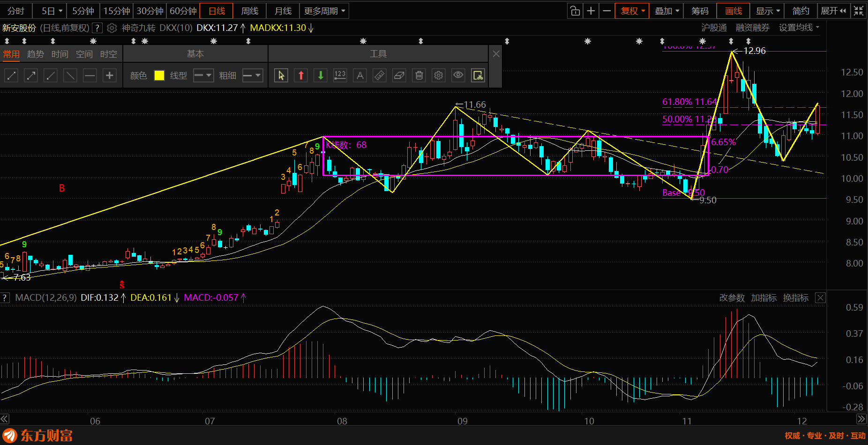868x445 pixels.
Task: Open the 更多周期 period dropdown
Action: point(324,11)
